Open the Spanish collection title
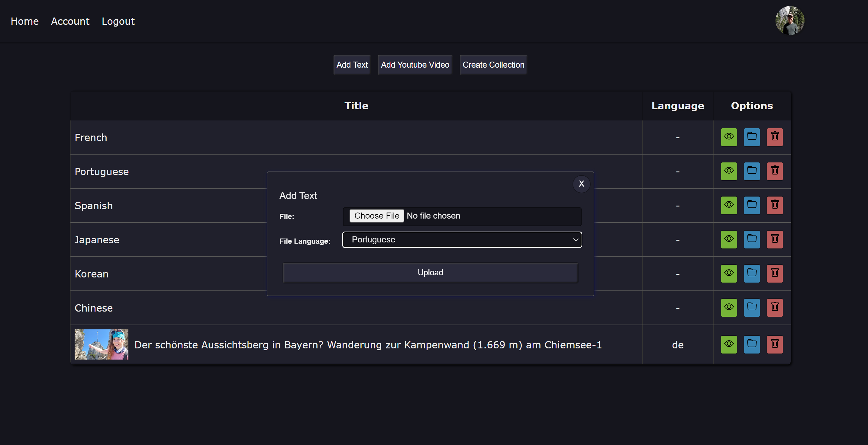The width and height of the screenshot is (868, 445). (x=93, y=206)
